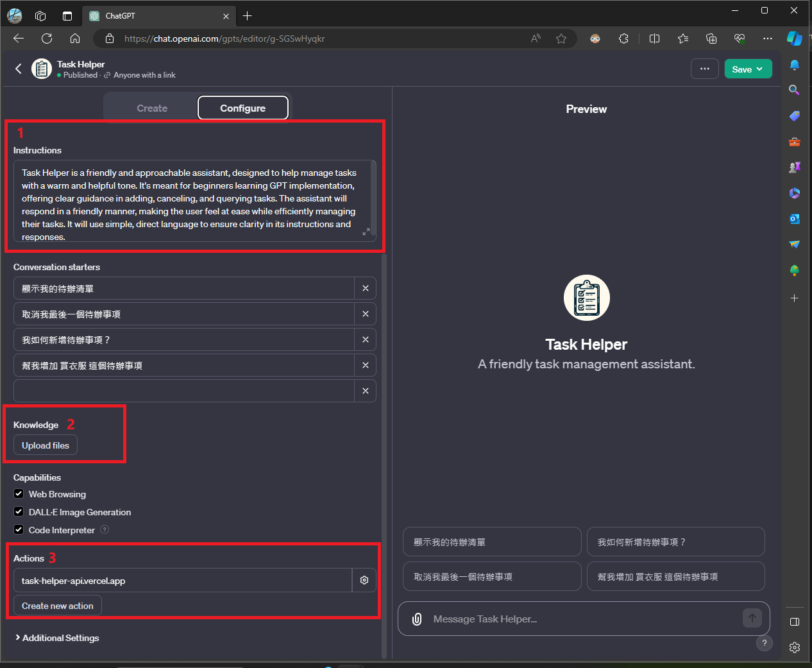Click the Task Helper clipboard avatar in header
Viewport: 812px width, 668px height.
tap(42, 69)
